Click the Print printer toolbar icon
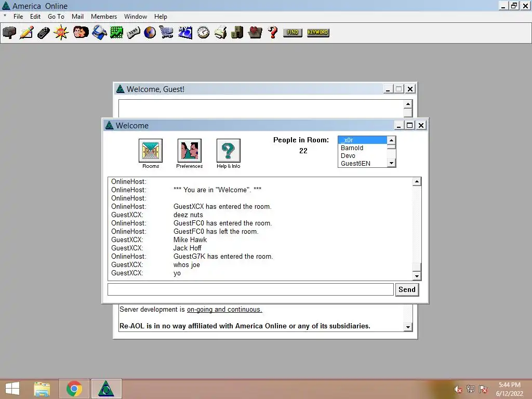This screenshot has height=399, width=532. [x=220, y=33]
